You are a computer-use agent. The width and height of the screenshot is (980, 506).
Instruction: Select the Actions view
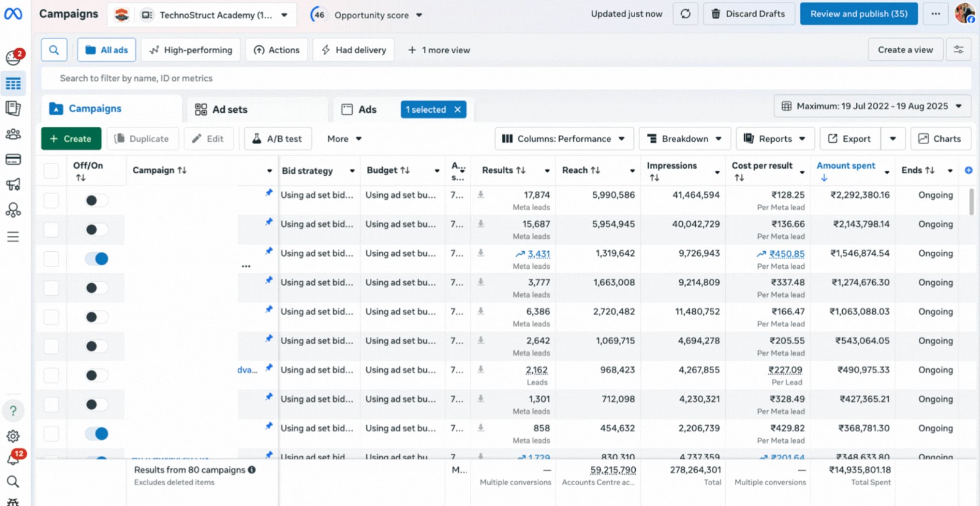276,50
